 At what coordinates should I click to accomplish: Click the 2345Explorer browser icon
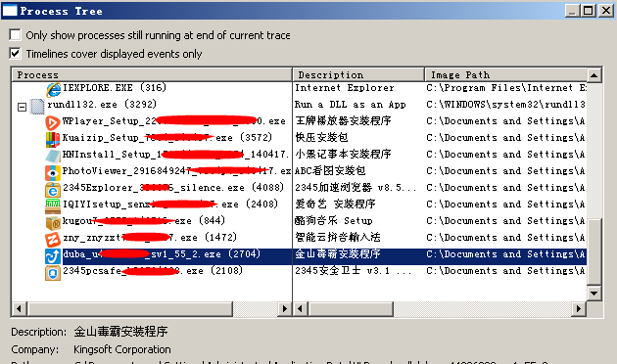coord(53,190)
